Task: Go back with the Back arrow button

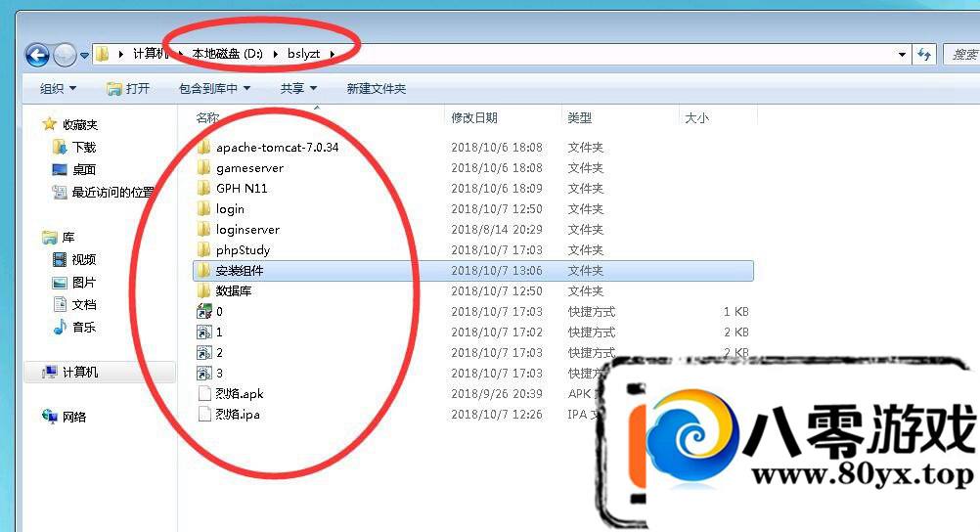Action: click(x=37, y=56)
